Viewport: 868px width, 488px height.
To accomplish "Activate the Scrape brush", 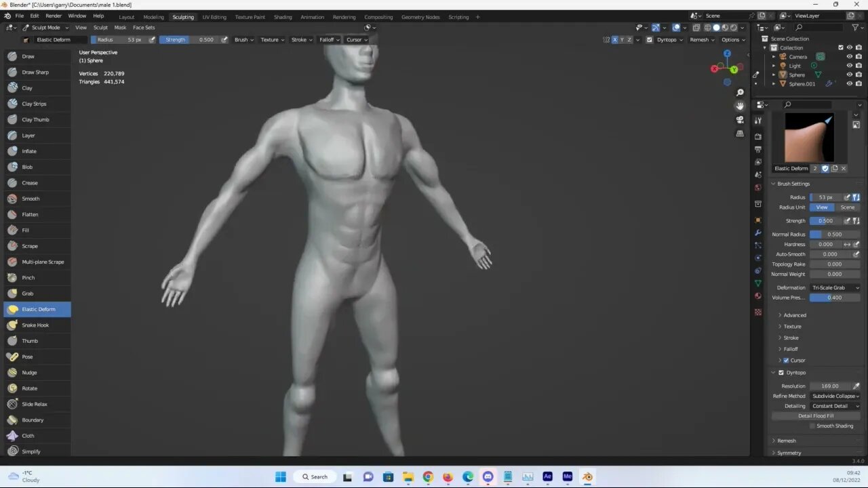I will [x=37, y=246].
